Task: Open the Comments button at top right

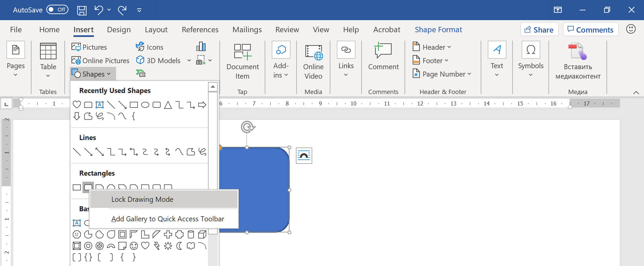Action: coord(590,30)
